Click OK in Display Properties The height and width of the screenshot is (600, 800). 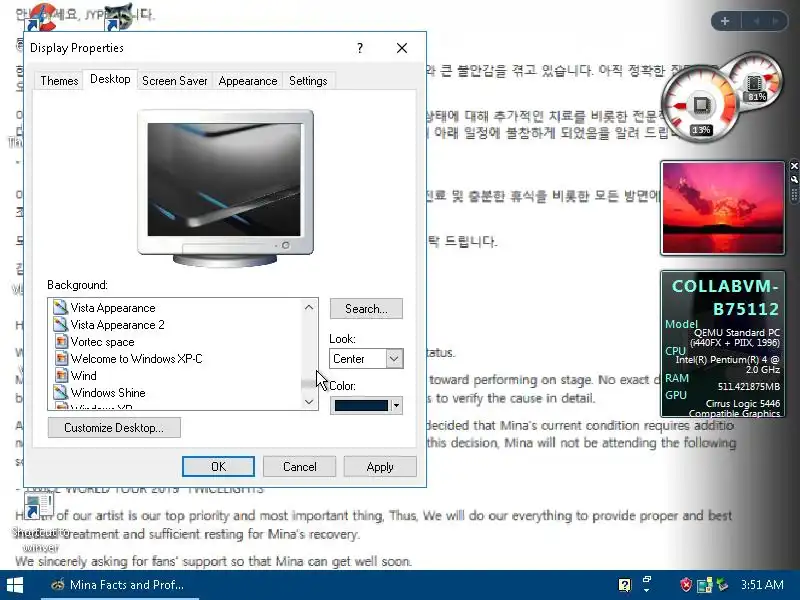(x=218, y=466)
